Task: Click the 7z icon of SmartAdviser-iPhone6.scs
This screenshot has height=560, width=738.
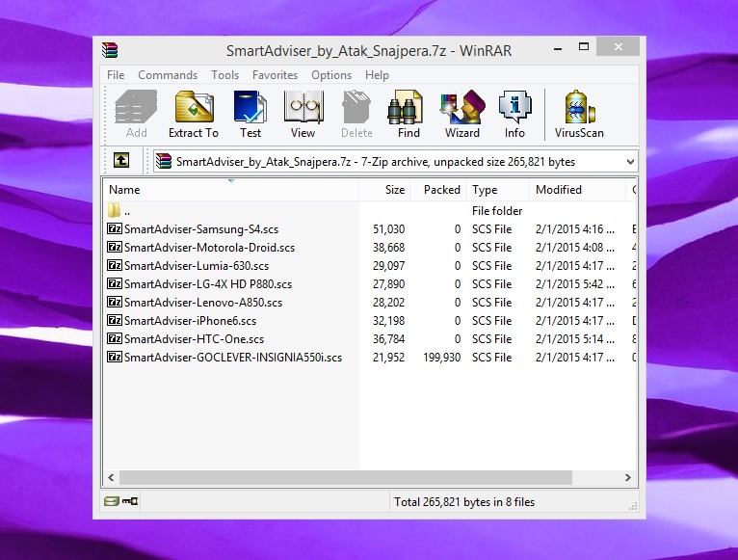Action: click(x=115, y=321)
